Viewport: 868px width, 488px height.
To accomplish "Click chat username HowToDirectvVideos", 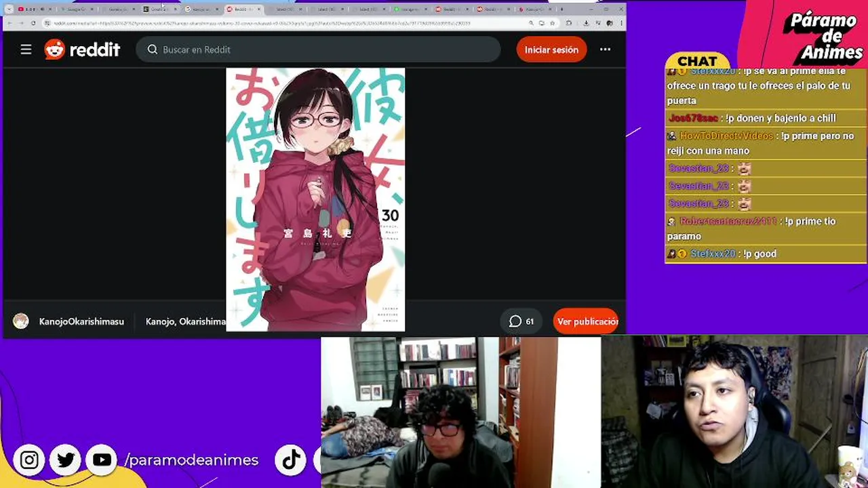I will (x=726, y=136).
